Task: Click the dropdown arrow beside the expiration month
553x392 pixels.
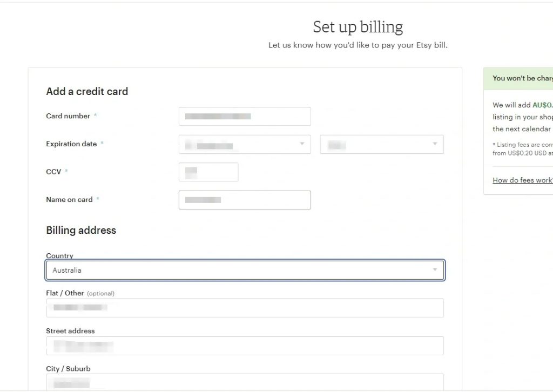Action: (x=302, y=144)
